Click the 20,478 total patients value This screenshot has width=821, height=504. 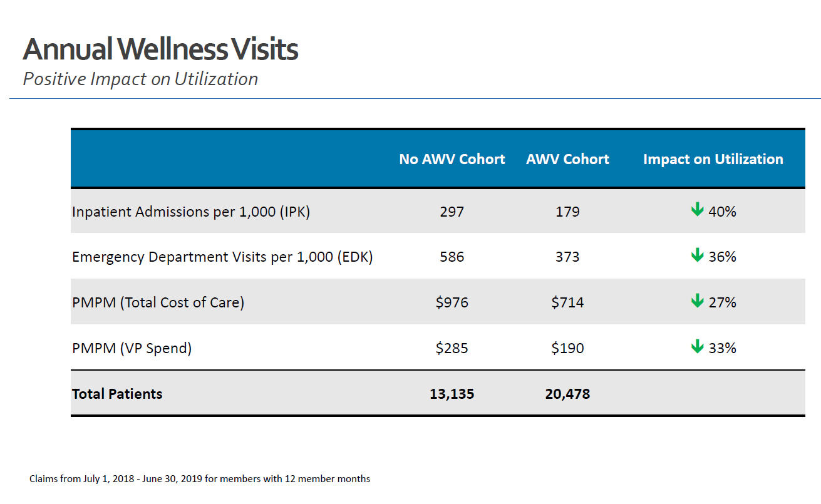[x=567, y=394]
